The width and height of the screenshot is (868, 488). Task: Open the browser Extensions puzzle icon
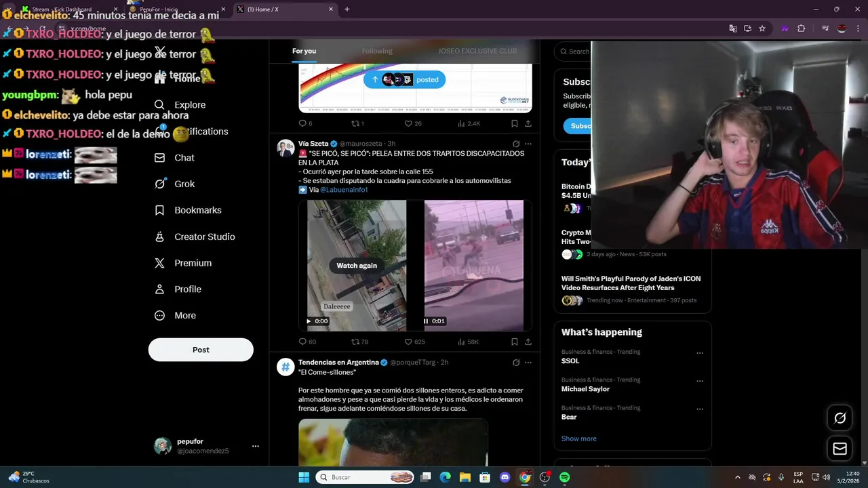pyautogui.click(x=802, y=28)
